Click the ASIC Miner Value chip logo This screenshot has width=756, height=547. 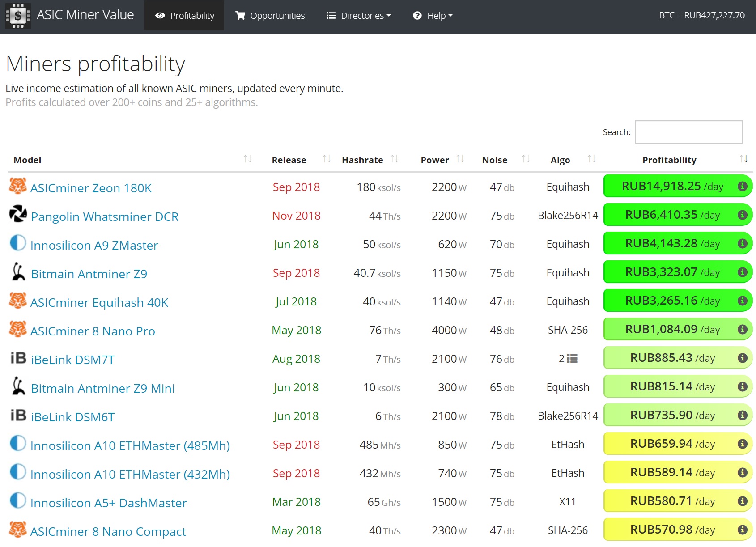(18, 16)
